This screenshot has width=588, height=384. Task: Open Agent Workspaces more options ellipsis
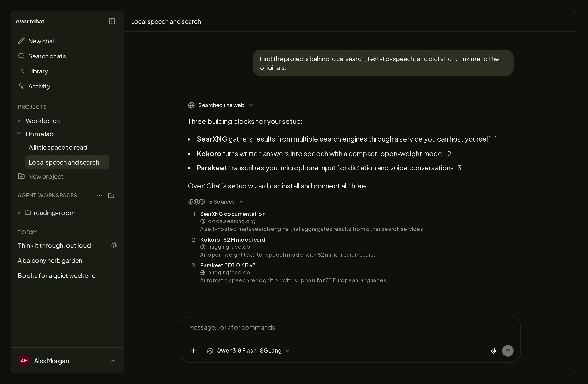click(x=100, y=196)
